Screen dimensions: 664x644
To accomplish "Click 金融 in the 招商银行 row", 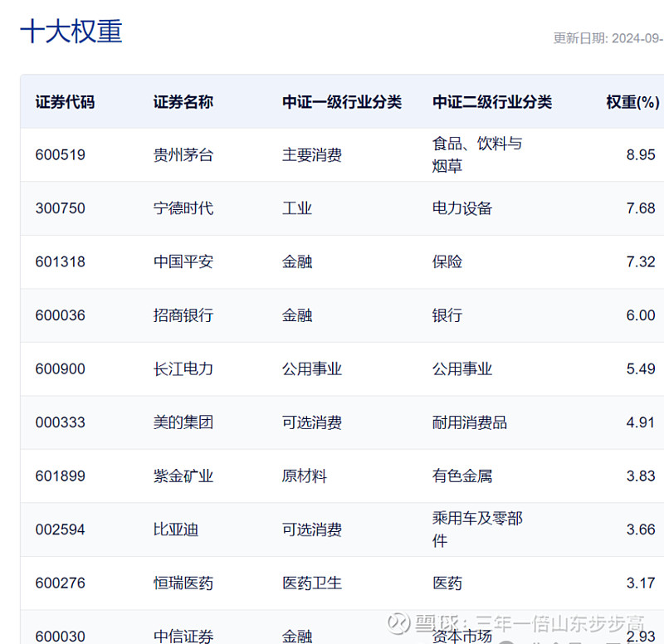I will tap(297, 315).
